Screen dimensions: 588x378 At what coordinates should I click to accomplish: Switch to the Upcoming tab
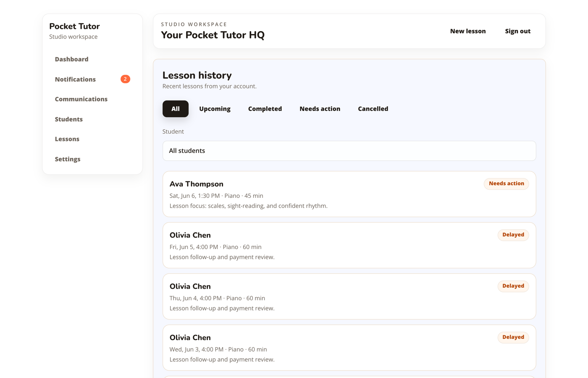(215, 109)
